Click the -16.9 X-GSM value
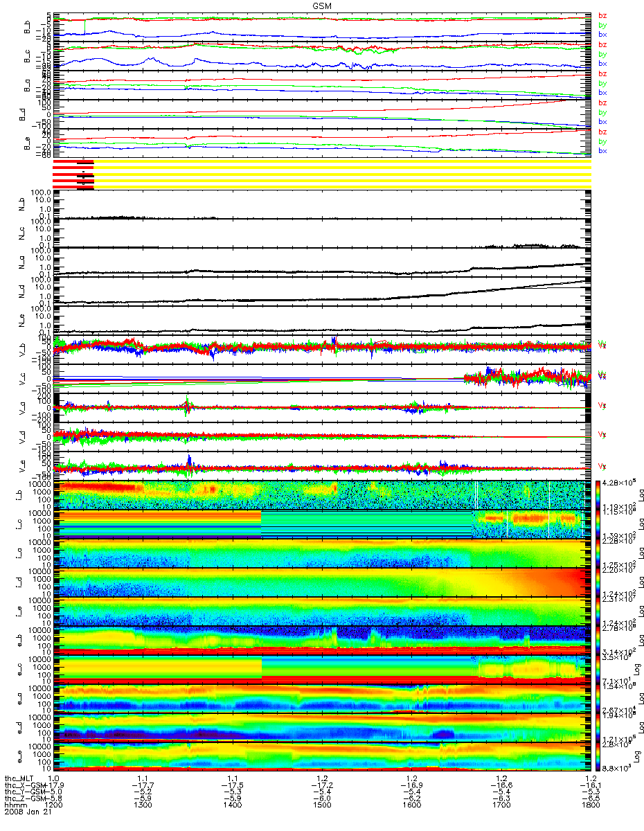Viewport: 644px width, 831px height. (x=411, y=785)
